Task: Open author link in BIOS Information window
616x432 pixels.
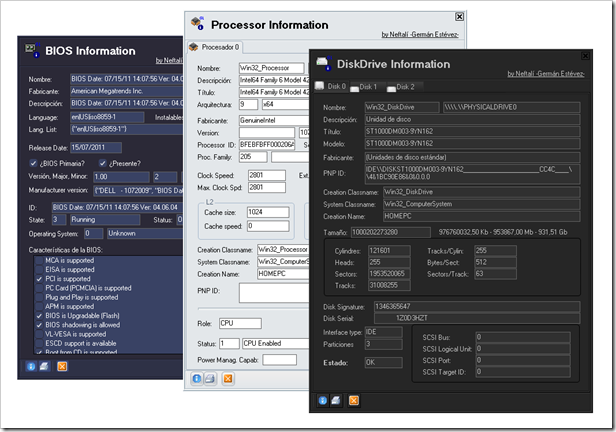Action: (169, 60)
